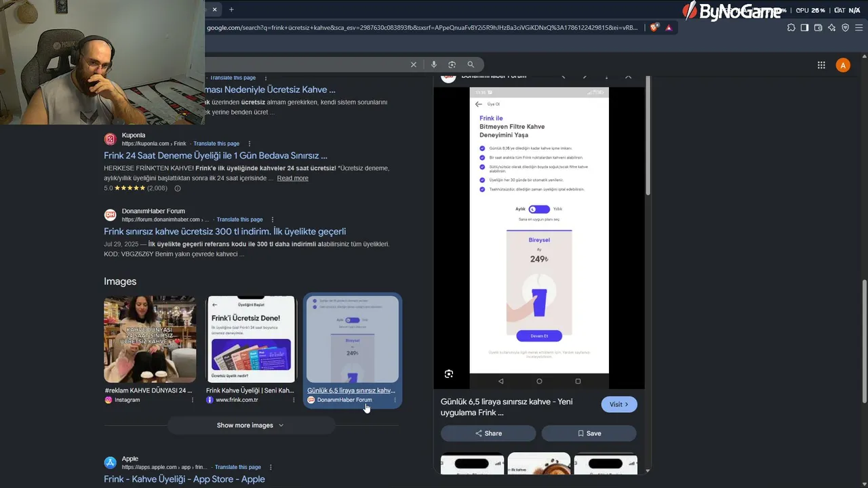Open the Google account avatar 'A'
The height and width of the screenshot is (488, 868).
point(843,65)
